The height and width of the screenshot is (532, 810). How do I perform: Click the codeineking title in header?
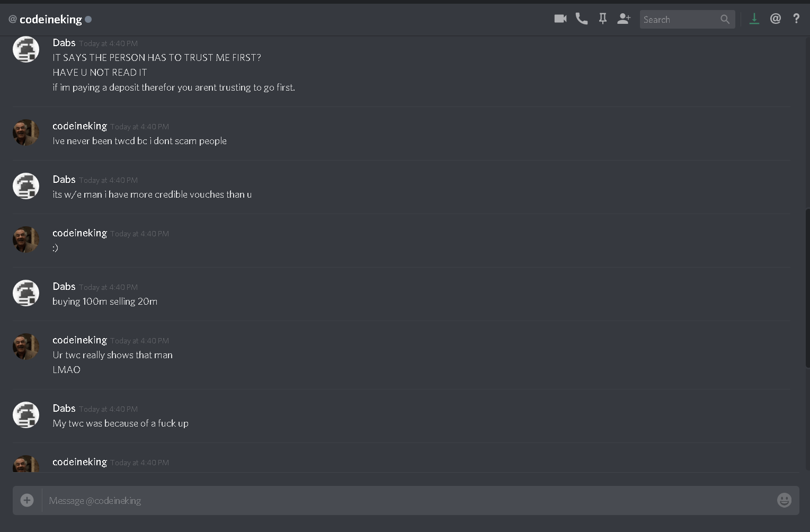pyautogui.click(x=51, y=20)
